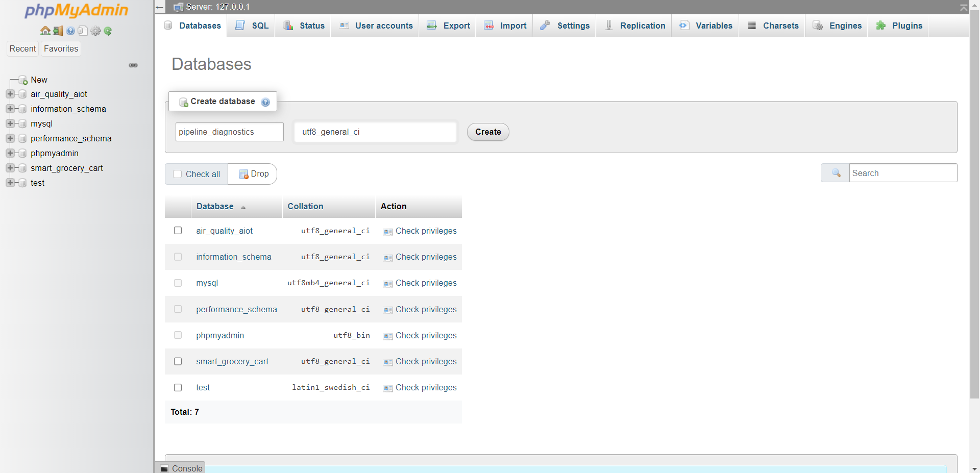Image resolution: width=980 pixels, height=473 pixels.
Task: Tick the performance_schema row checkbox
Action: coord(178,309)
